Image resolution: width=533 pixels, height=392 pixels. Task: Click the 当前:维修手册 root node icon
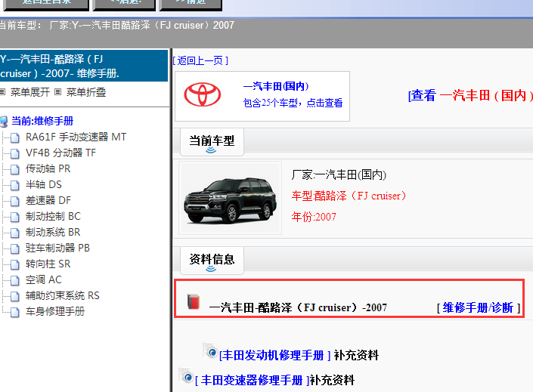click(x=3, y=122)
